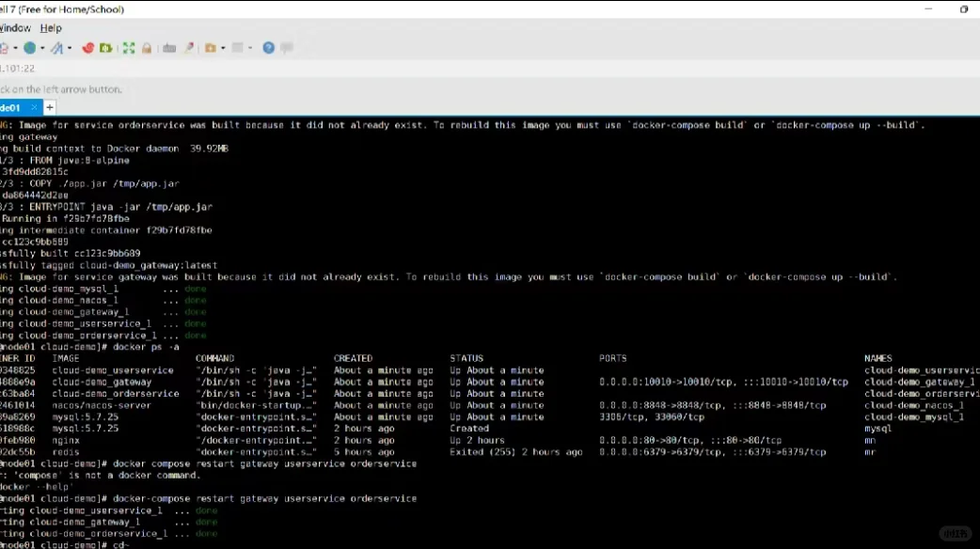Click 'redis' image name in table
The width and height of the screenshot is (980, 549).
66,452
